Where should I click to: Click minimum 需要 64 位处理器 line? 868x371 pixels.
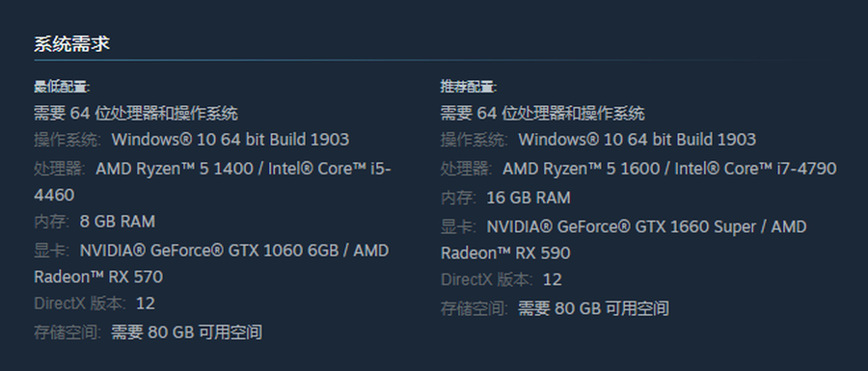point(136,114)
